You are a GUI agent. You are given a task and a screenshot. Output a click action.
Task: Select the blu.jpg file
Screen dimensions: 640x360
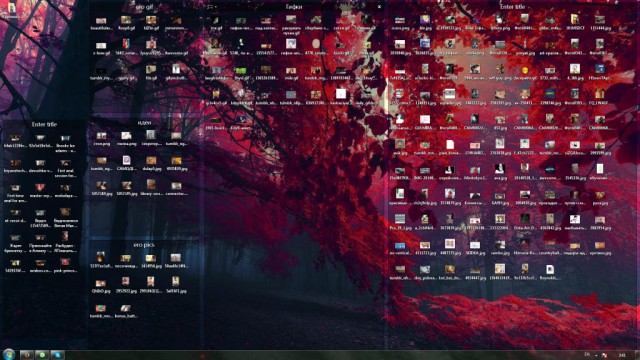(425, 23)
